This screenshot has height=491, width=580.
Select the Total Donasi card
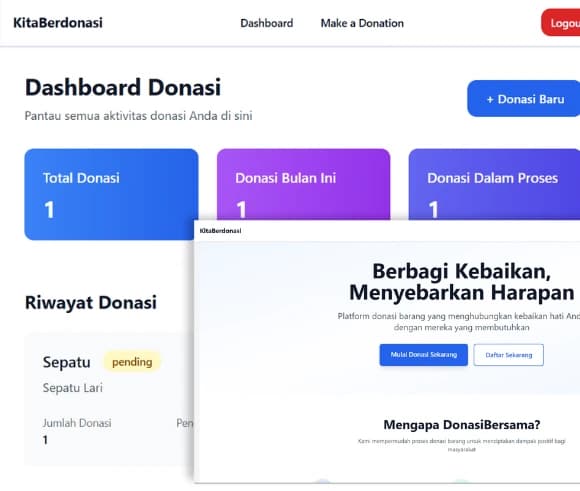111,194
